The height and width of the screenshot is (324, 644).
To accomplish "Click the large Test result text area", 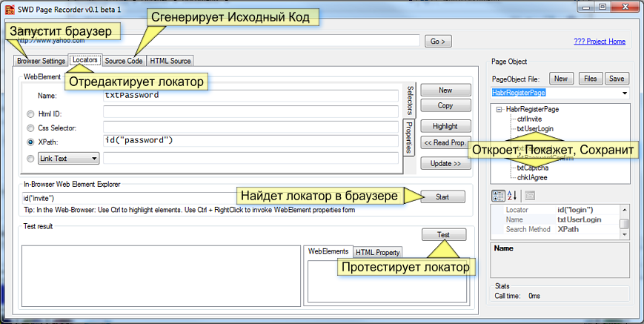I will point(162,276).
